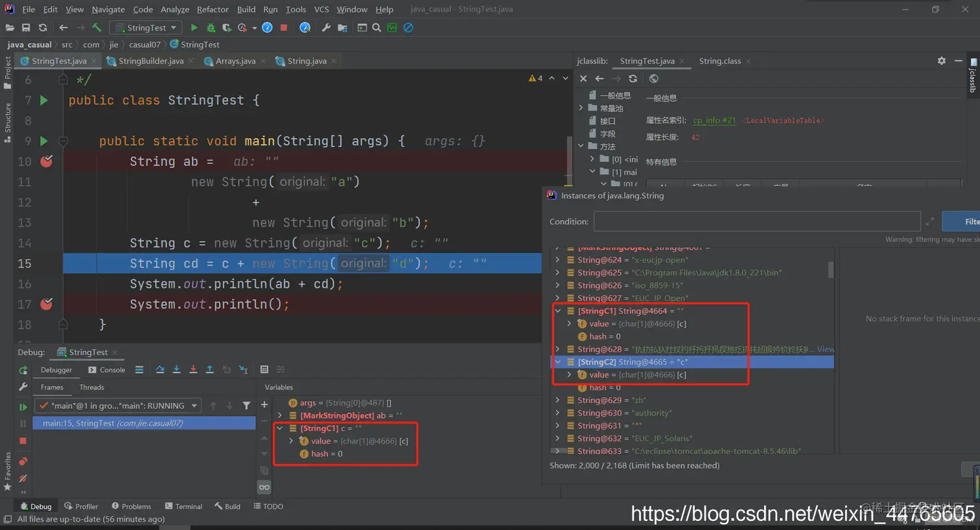
Task: Open Project Structure folder icon
Action: [x=343, y=28]
